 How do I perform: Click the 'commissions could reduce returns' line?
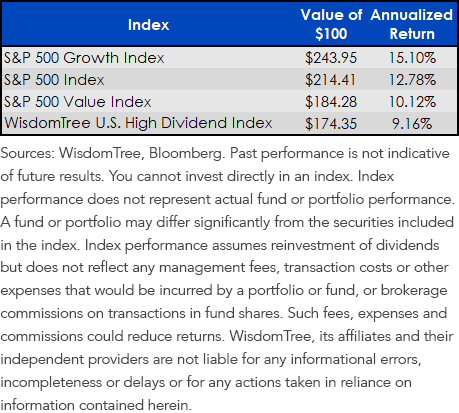pyautogui.click(x=112, y=336)
